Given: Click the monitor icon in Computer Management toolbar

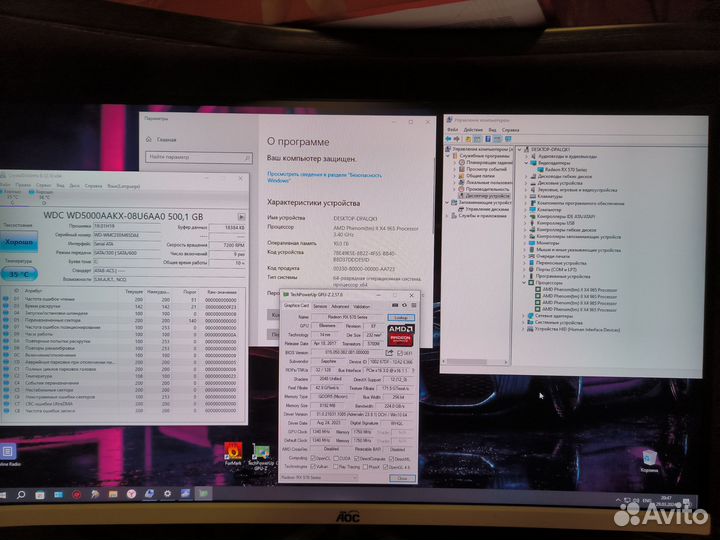Looking at the screenshot, I should pos(508,139).
